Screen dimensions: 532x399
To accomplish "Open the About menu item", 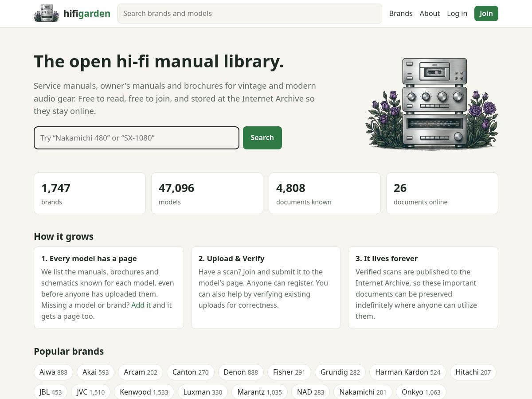I will [x=430, y=13].
